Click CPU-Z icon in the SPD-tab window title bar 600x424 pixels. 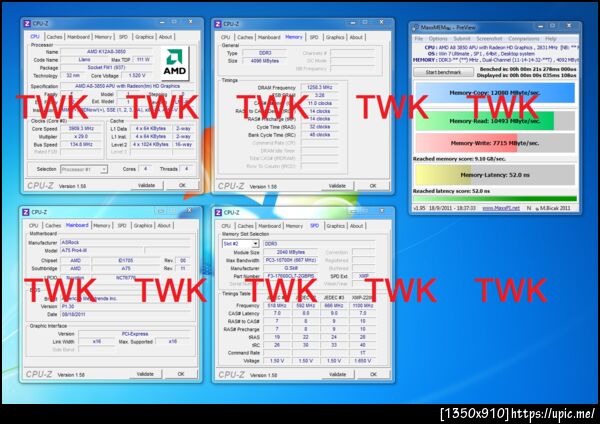(218, 213)
